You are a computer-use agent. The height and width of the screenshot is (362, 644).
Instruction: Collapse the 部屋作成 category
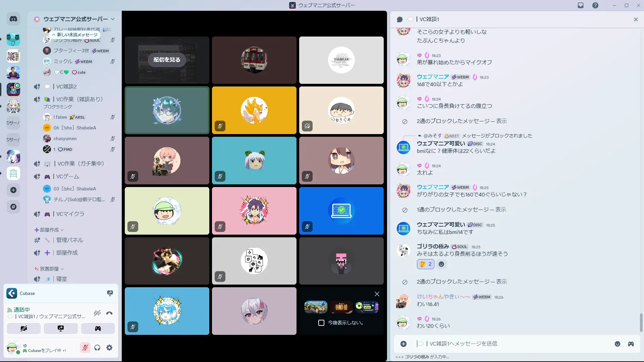click(49, 230)
